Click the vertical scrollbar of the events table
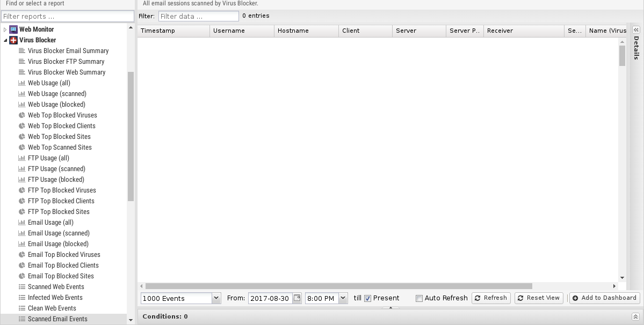Viewport: 644px width, 325px height. tap(622, 56)
